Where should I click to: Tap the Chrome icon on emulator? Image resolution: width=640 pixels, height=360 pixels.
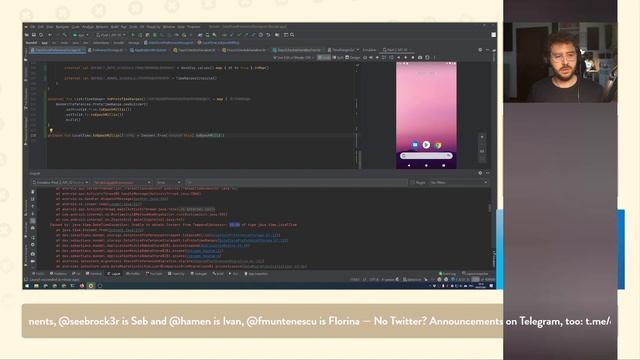point(438,145)
